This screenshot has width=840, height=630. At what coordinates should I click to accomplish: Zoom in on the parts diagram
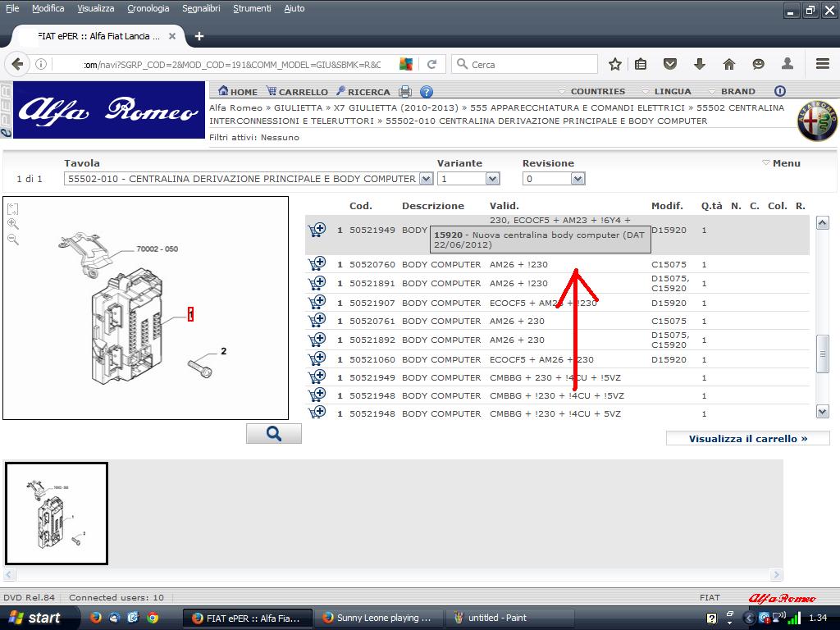pos(13,224)
